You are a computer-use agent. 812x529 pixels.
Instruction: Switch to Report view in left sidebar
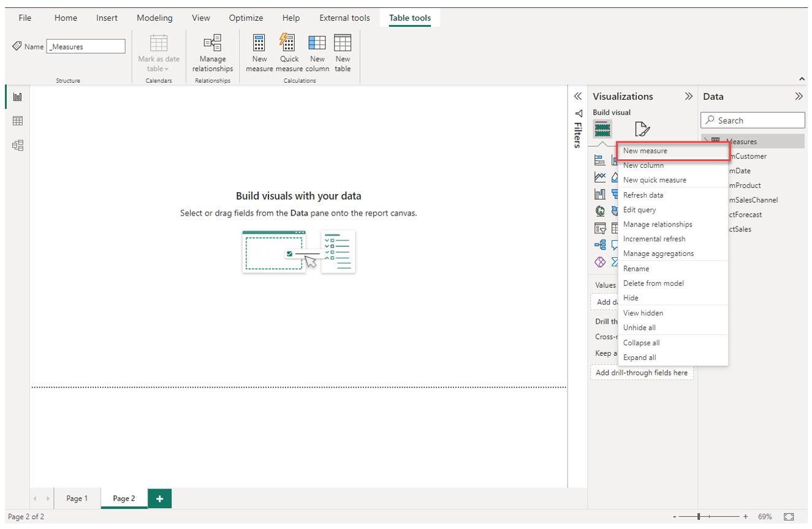18,97
